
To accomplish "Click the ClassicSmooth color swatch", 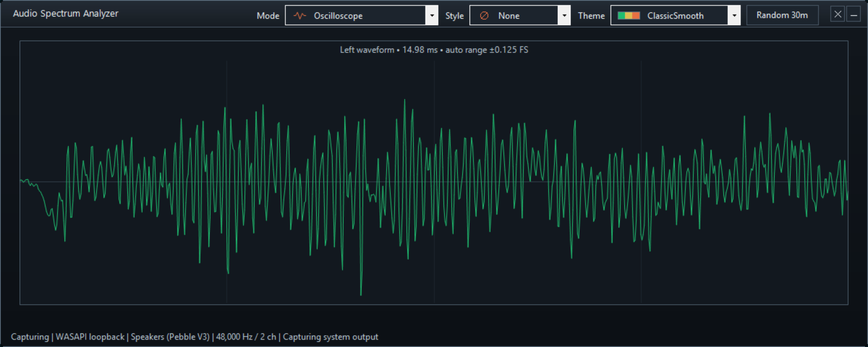I will coord(629,15).
